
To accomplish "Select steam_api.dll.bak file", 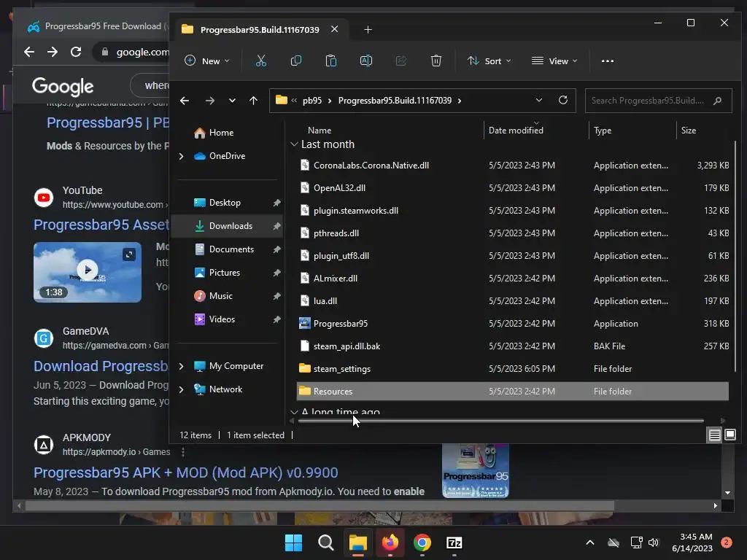I will tap(513, 346).
